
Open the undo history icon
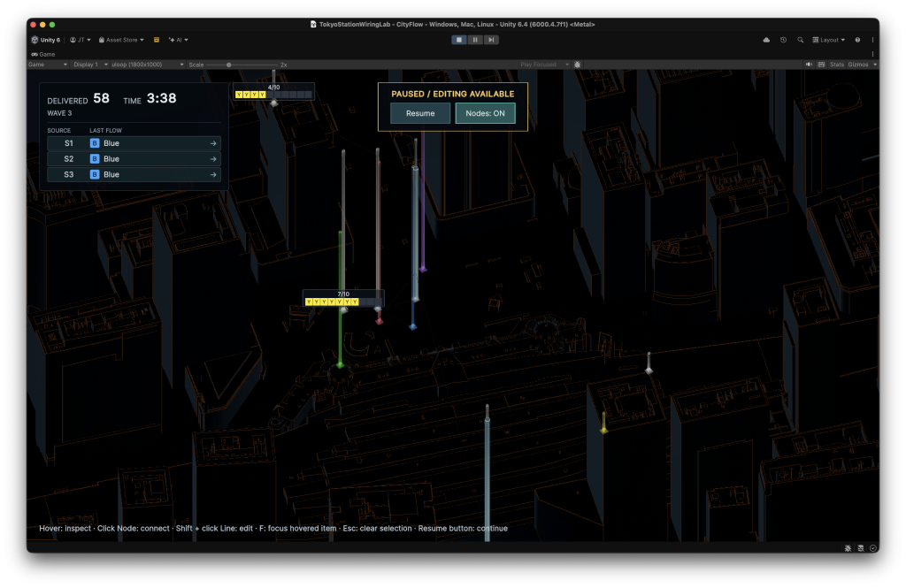[x=783, y=40]
